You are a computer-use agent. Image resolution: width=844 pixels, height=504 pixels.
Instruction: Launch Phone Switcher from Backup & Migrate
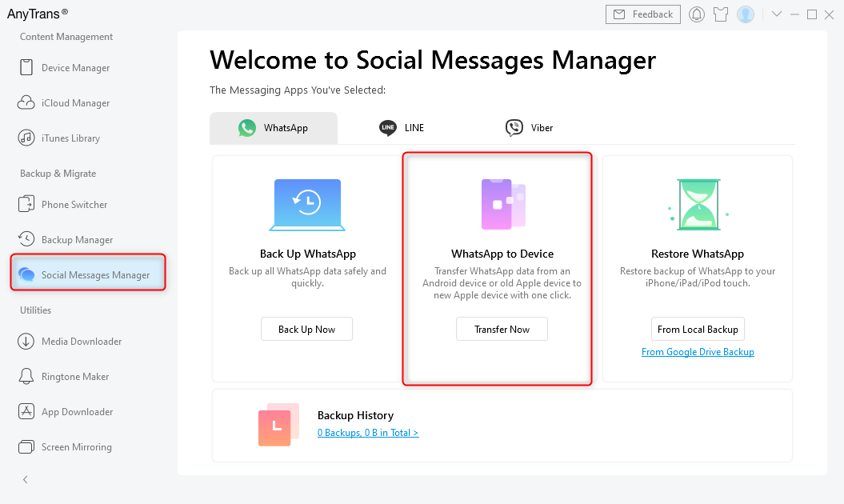coord(73,204)
